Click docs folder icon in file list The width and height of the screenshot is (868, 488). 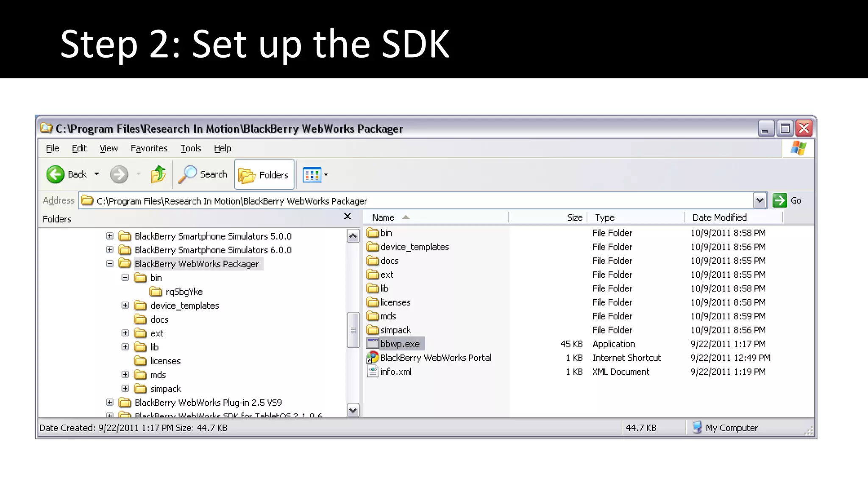[373, 261]
